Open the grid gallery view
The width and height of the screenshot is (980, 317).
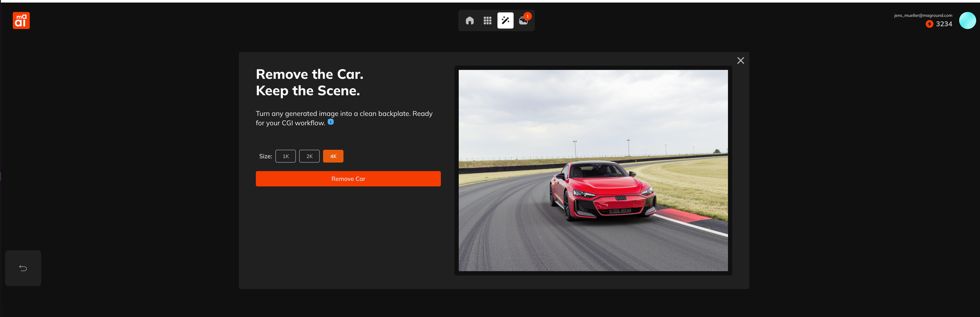[x=487, y=21]
